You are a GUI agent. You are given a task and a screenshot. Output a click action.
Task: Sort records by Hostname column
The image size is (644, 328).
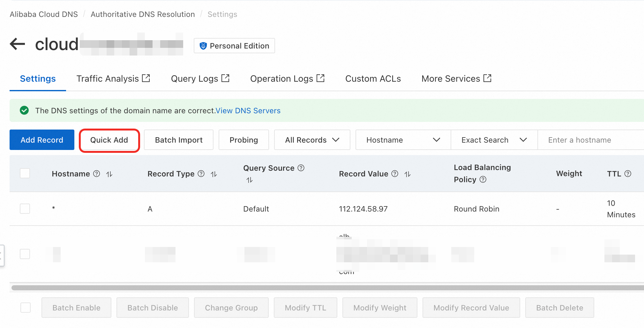[109, 174]
